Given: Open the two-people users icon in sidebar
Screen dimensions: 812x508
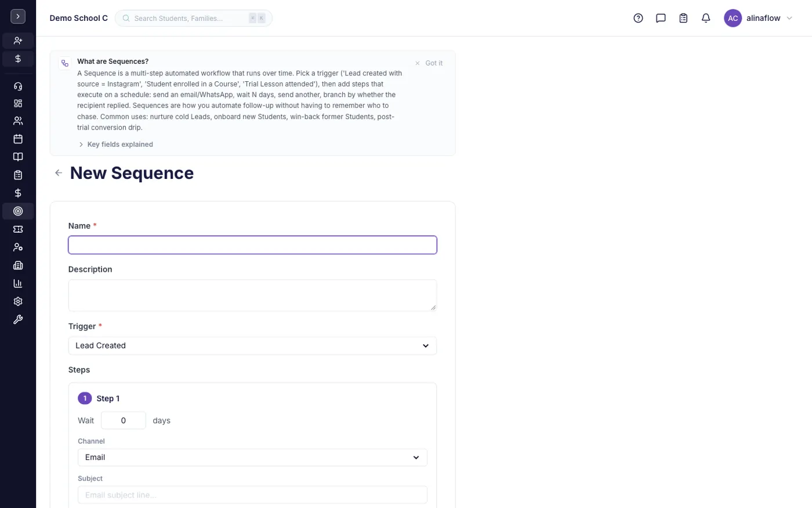Looking at the screenshot, I should click(18, 121).
